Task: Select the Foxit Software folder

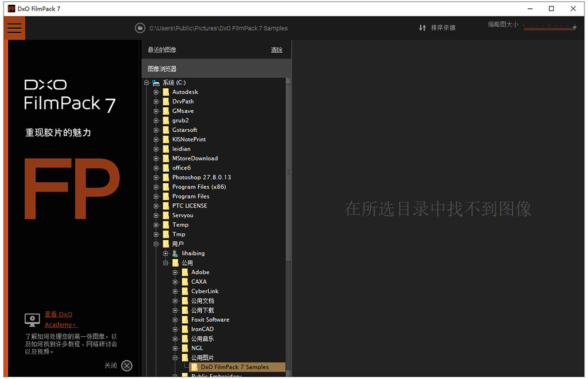Action: pos(210,320)
